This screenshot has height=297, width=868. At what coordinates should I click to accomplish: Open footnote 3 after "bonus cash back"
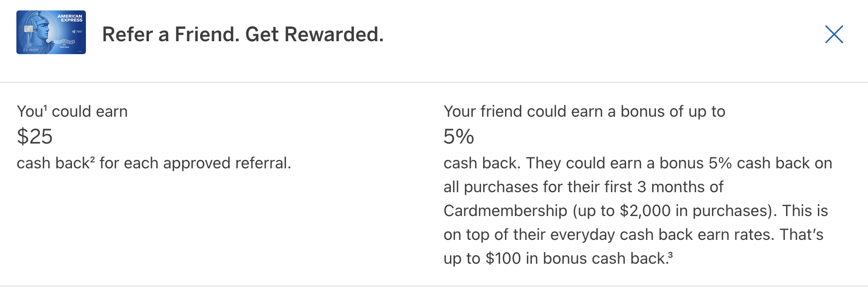(x=670, y=255)
